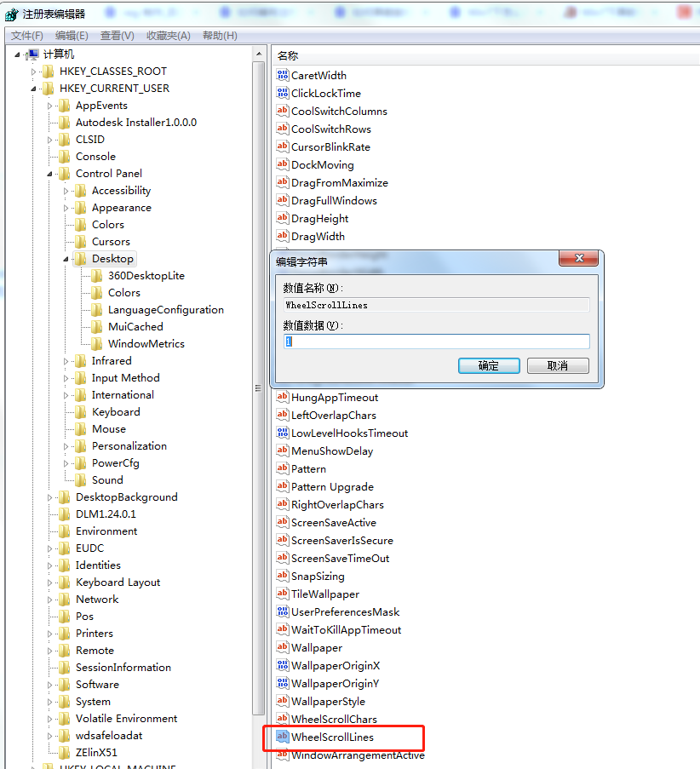Expand the AppEvents key
The height and width of the screenshot is (769, 700).
tap(49, 106)
